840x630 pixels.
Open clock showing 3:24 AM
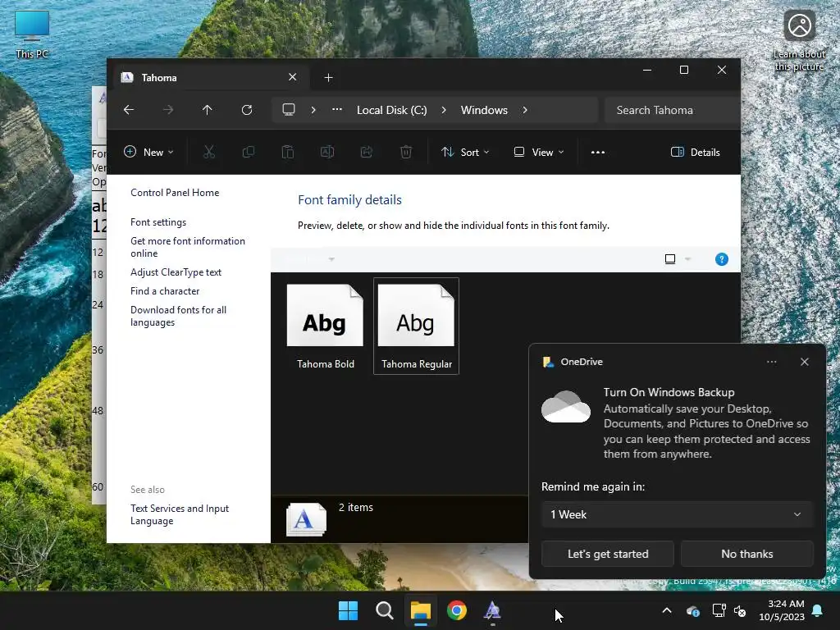(x=782, y=610)
